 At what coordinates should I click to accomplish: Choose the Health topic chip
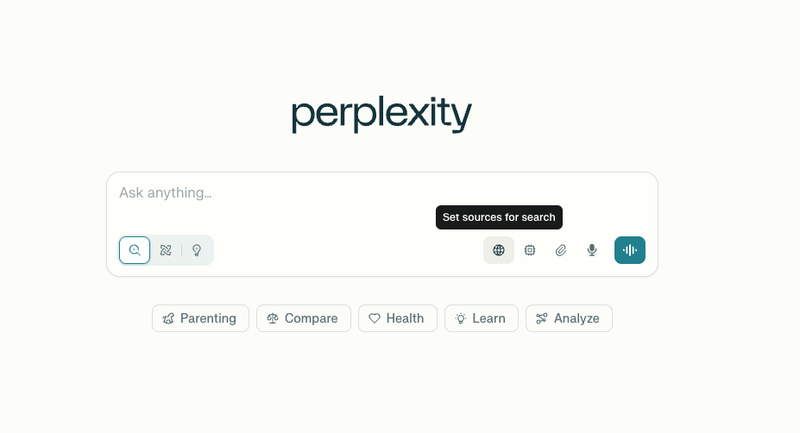(x=397, y=318)
